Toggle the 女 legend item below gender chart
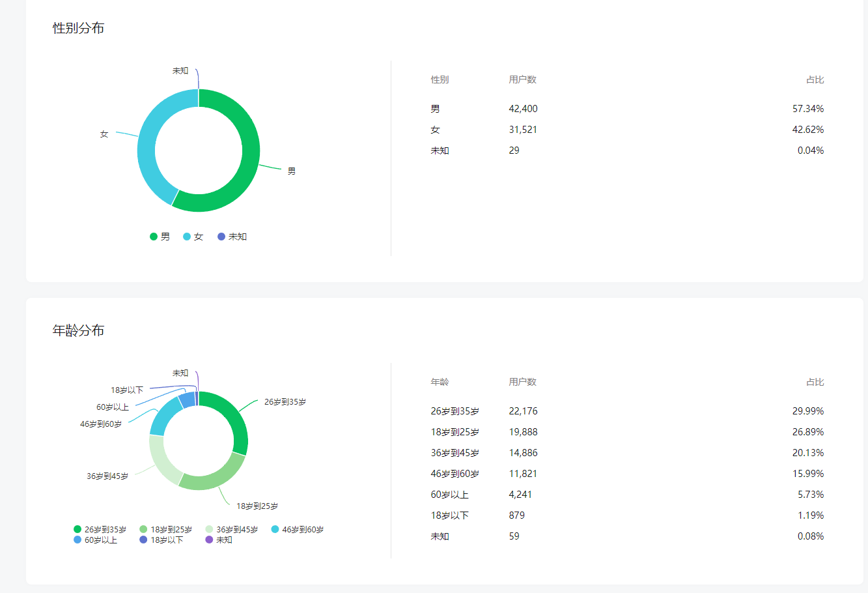 (x=193, y=237)
